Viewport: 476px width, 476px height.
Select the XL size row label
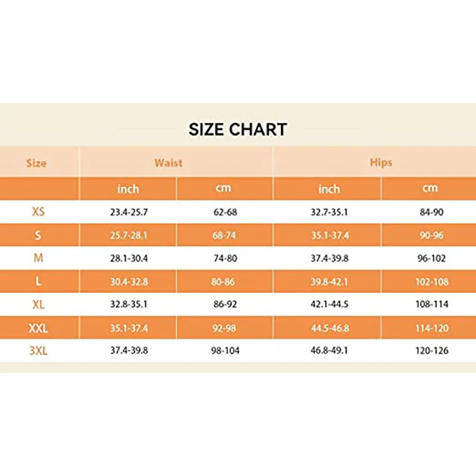38,305
